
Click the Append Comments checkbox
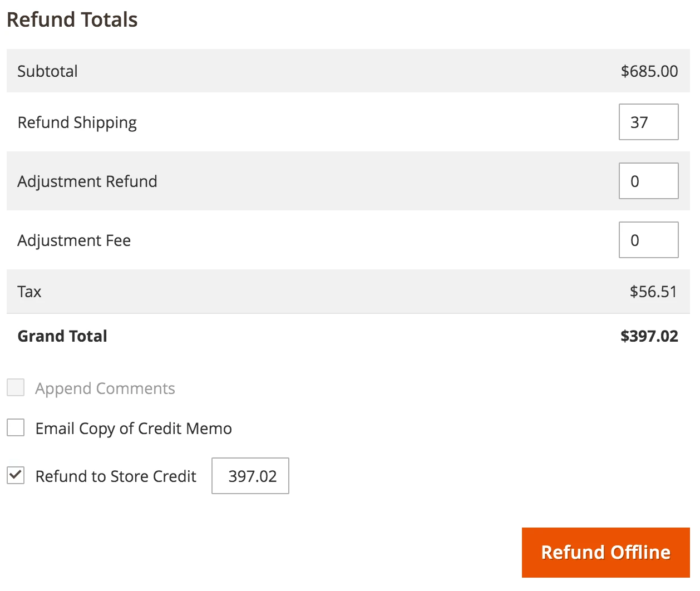16,388
